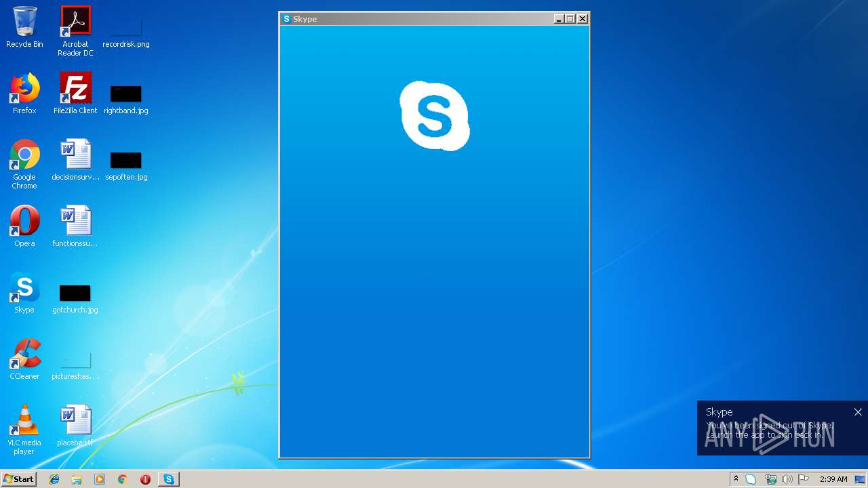Select gotchurch.jpg image file
Image resolution: width=868 pixels, height=488 pixels.
(75, 298)
